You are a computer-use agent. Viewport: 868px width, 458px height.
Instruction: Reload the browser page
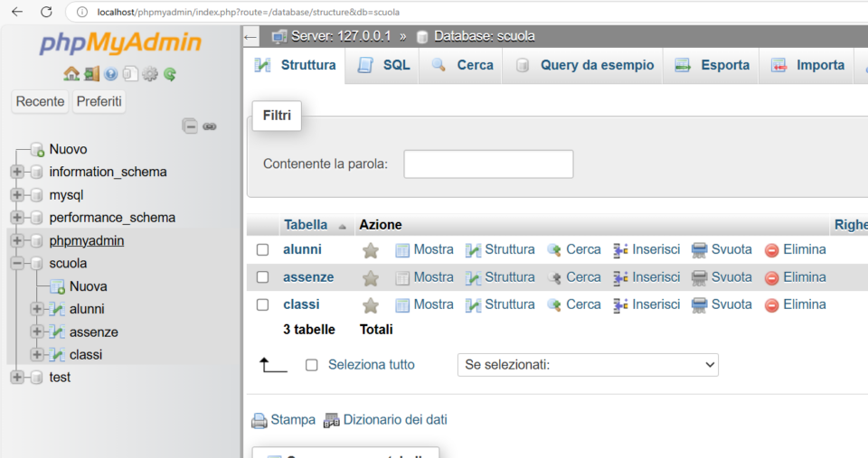tap(46, 12)
